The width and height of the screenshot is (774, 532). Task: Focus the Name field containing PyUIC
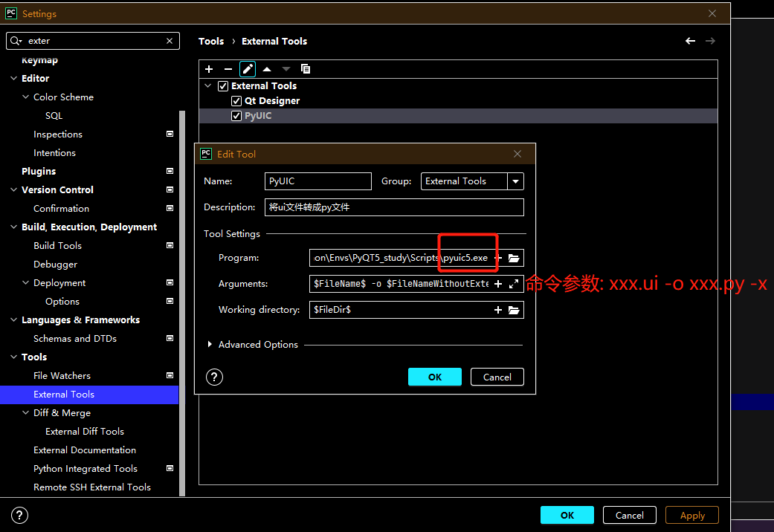[318, 181]
